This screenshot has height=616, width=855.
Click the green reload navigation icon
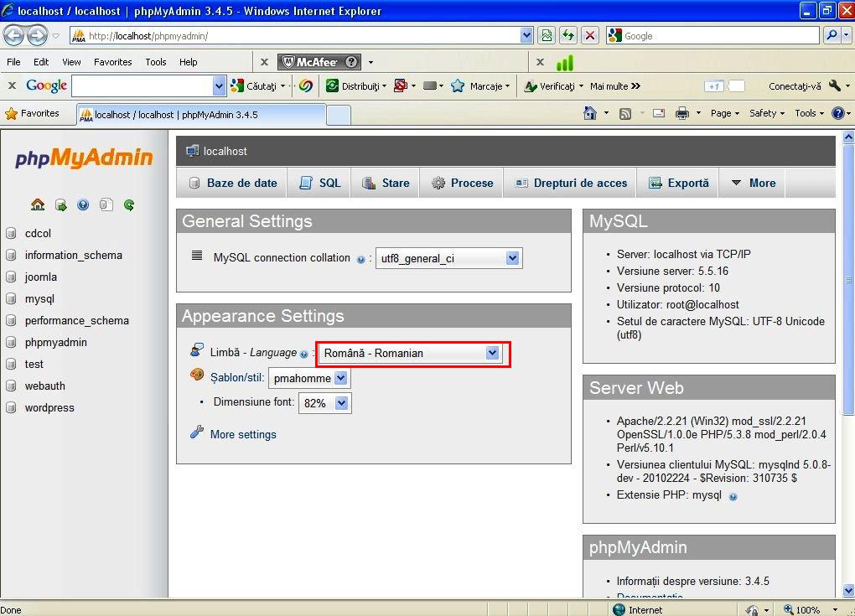[129, 205]
